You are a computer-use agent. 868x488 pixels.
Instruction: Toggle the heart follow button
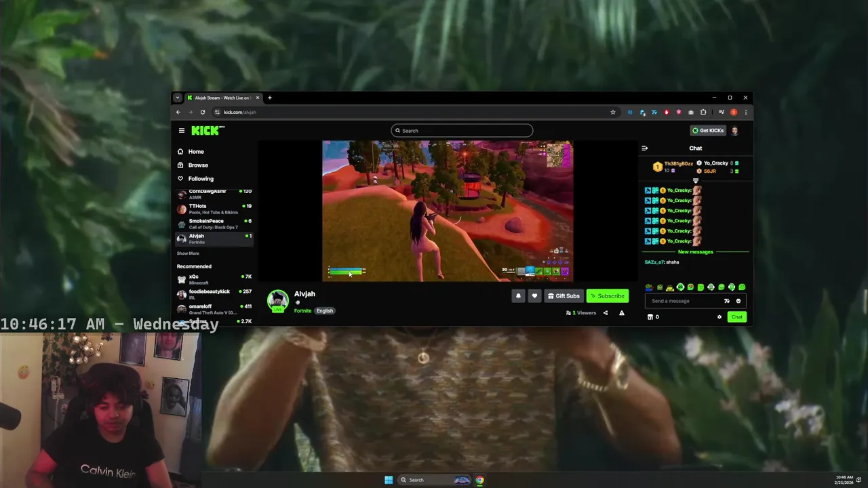(x=534, y=296)
